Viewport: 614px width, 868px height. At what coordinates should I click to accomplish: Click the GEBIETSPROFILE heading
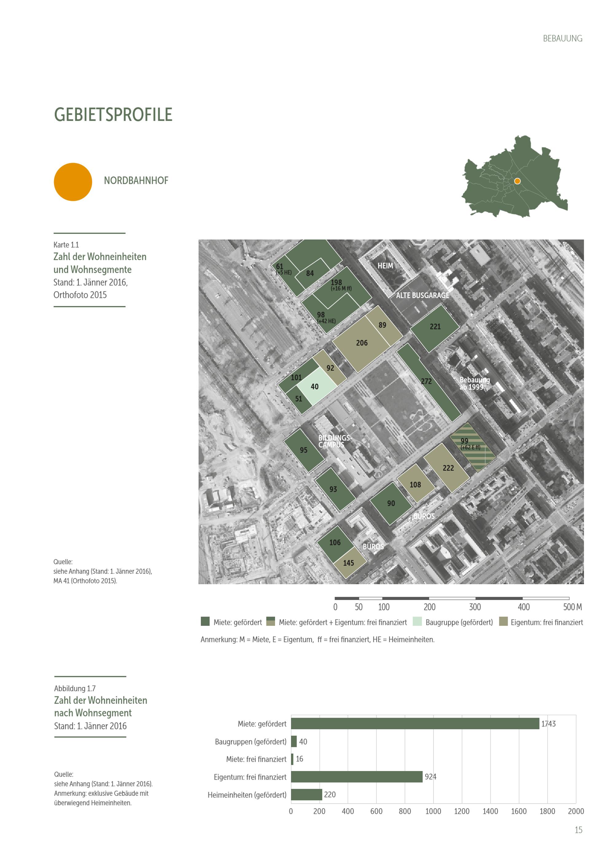click(113, 114)
